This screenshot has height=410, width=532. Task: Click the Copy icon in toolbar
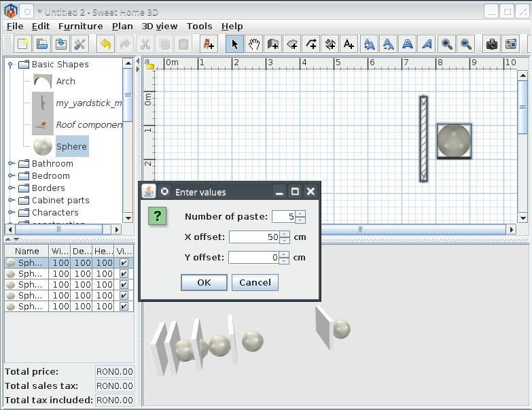(164, 44)
